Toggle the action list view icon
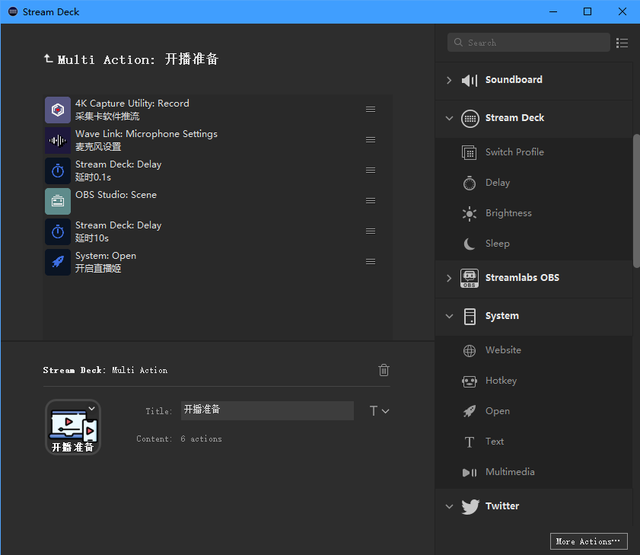 [x=622, y=43]
